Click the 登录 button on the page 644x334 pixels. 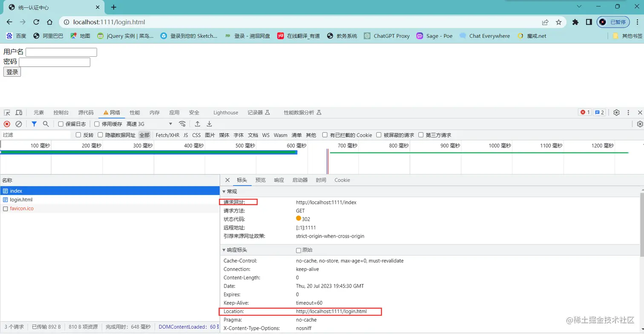pyautogui.click(x=12, y=72)
